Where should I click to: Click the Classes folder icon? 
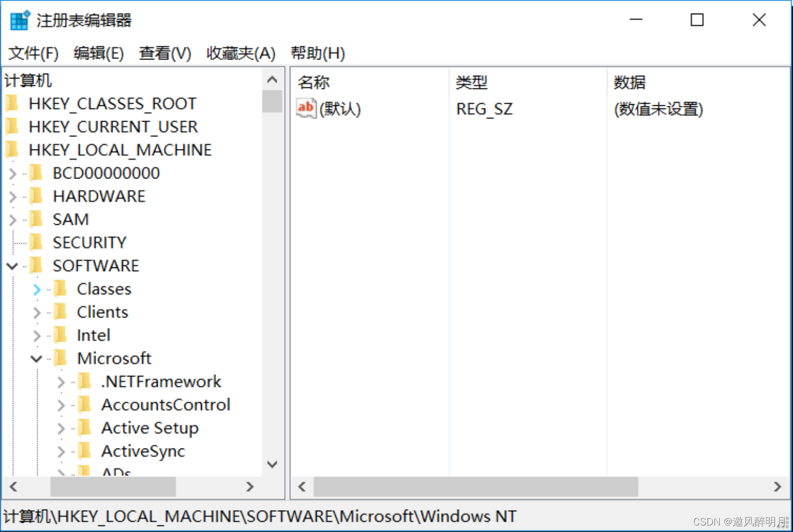coord(61,289)
